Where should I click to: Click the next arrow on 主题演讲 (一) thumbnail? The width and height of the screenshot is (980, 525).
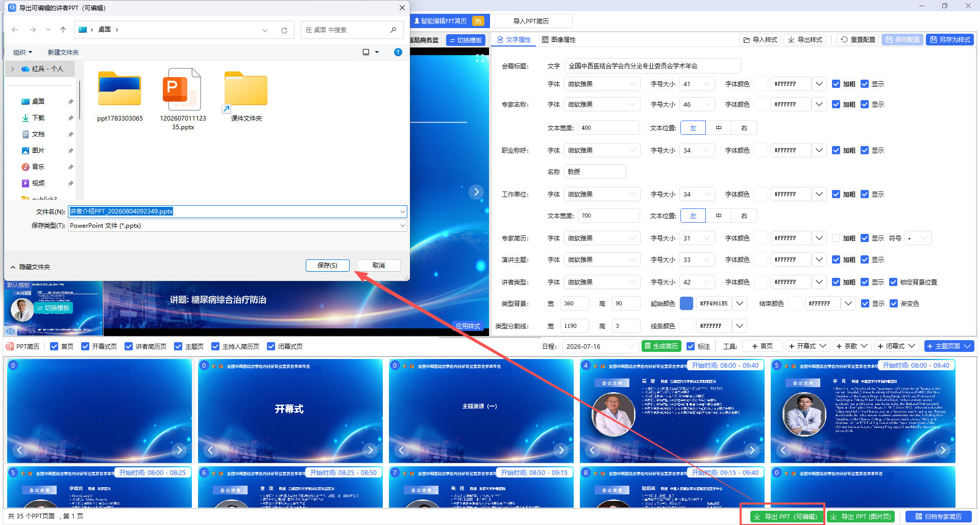click(561, 450)
